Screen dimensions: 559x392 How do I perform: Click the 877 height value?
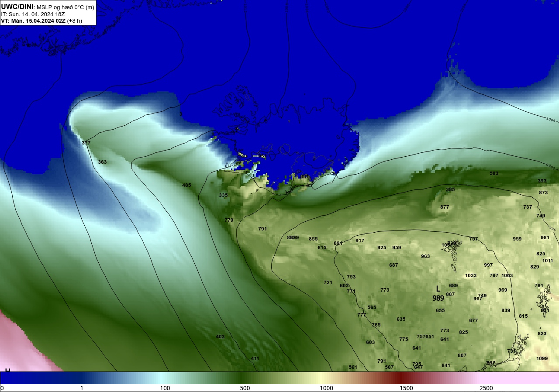click(x=445, y=207)
